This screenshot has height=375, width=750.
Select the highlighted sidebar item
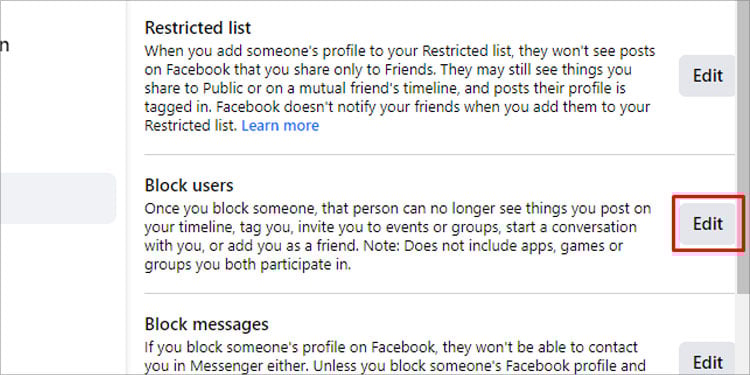point(57,199)
